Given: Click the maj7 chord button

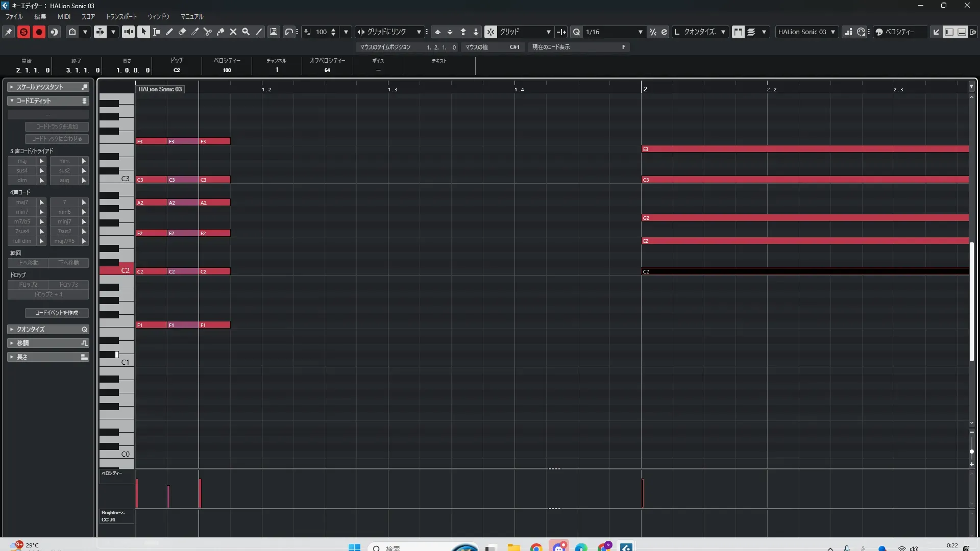Looking at the screenshot, I should (22, 203).
